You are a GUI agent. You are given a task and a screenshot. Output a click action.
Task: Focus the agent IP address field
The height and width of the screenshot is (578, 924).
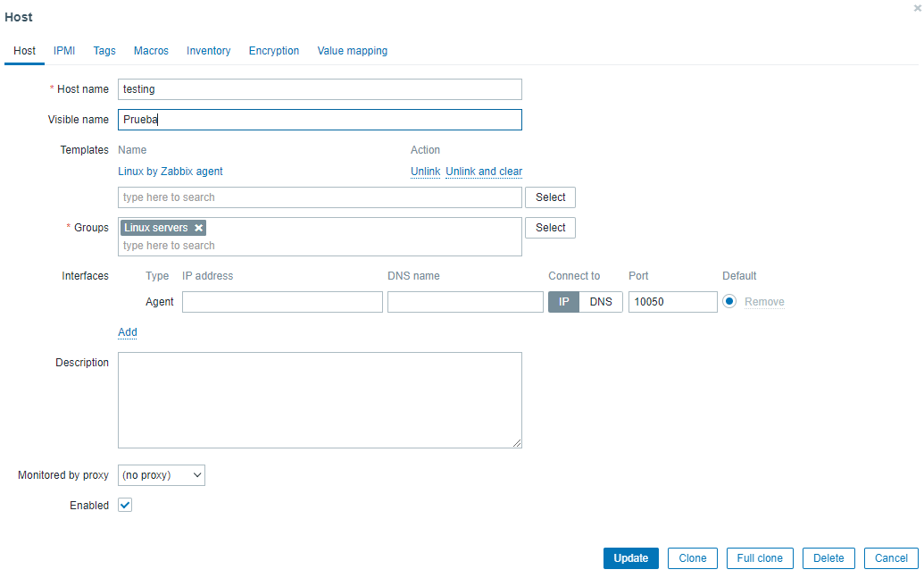pyautogui.click(x=282, y=301)
